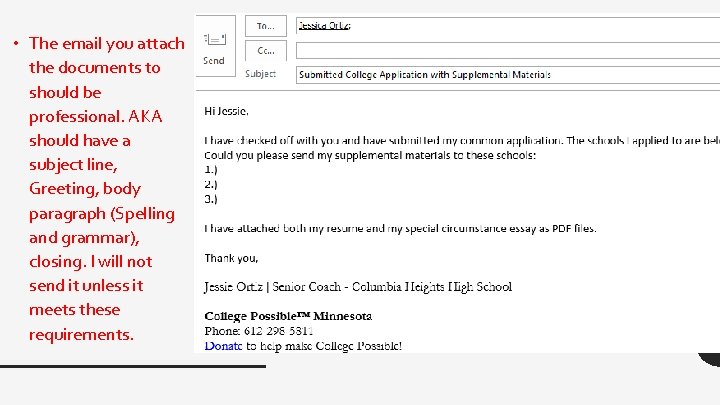
Task: Click the 'Thank you,' closing line
Action: point(231,258)
